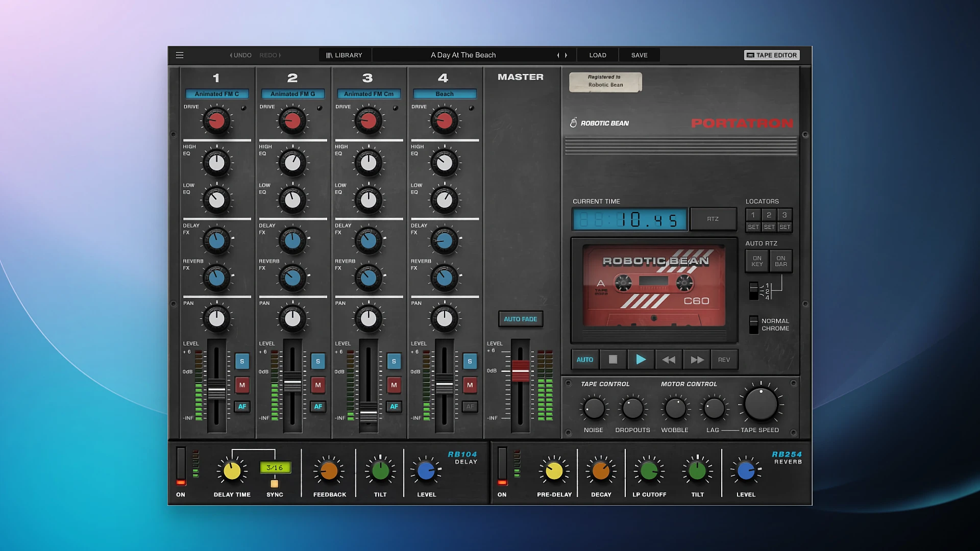Click the reverb PRE-DELAY knob
Image resolution: width=980 pixels, height=551 pixels.
pyautogui.click(x=554, y=471)
